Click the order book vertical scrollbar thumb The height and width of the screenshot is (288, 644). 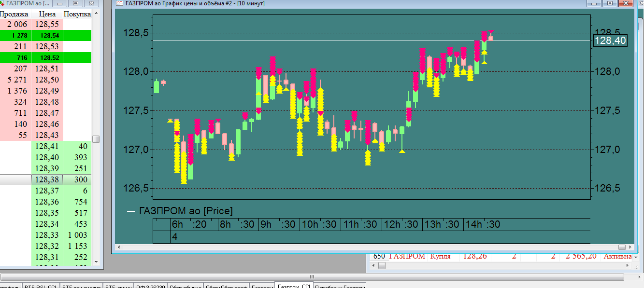click(x=96, y=139)
